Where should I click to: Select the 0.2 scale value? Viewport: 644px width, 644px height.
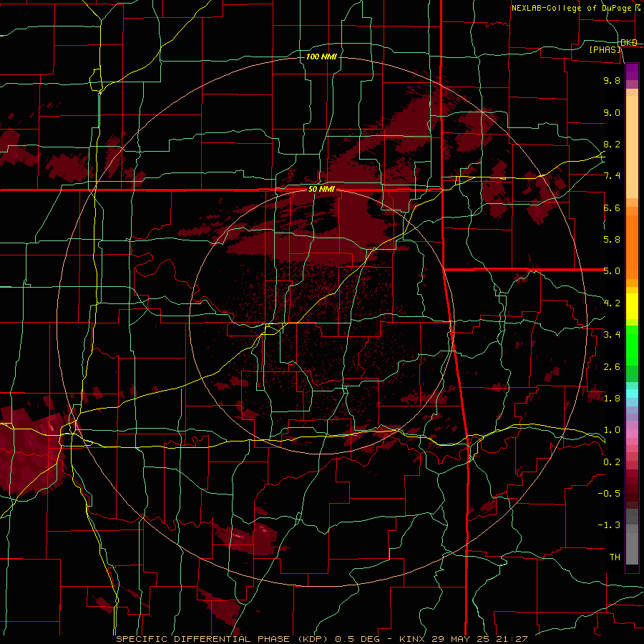612,462
